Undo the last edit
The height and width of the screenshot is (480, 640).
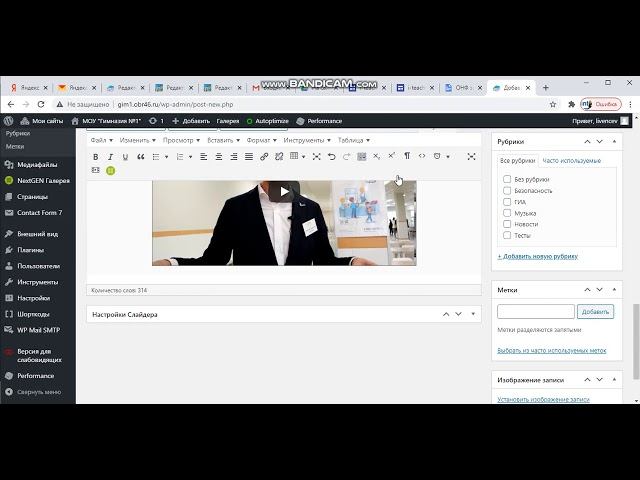click(331, 157)
